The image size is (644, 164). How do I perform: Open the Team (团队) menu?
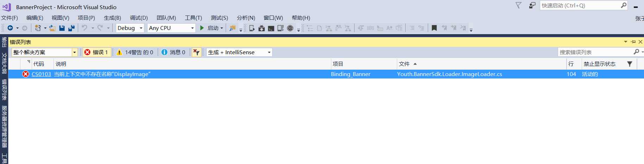tap(166, 18)
